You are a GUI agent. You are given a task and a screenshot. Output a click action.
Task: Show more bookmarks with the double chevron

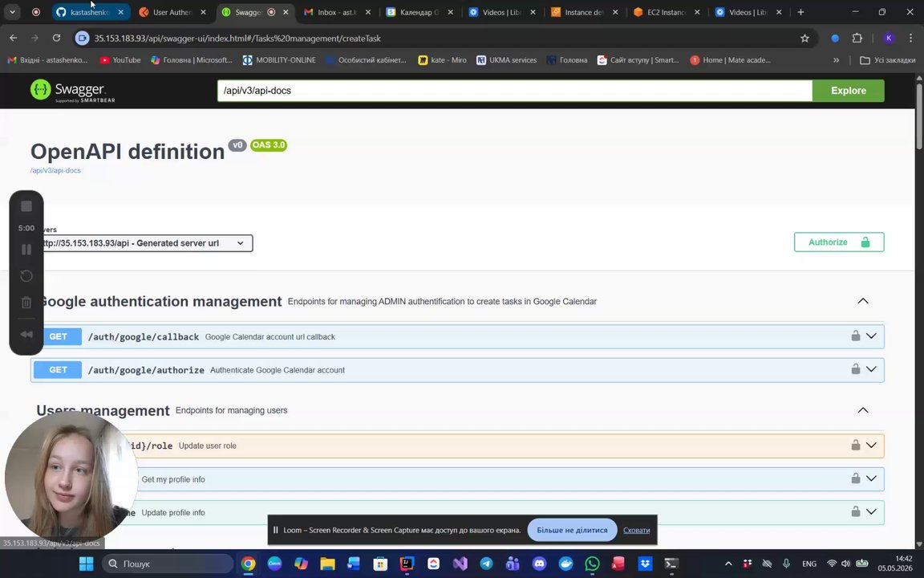coord(836,60)
